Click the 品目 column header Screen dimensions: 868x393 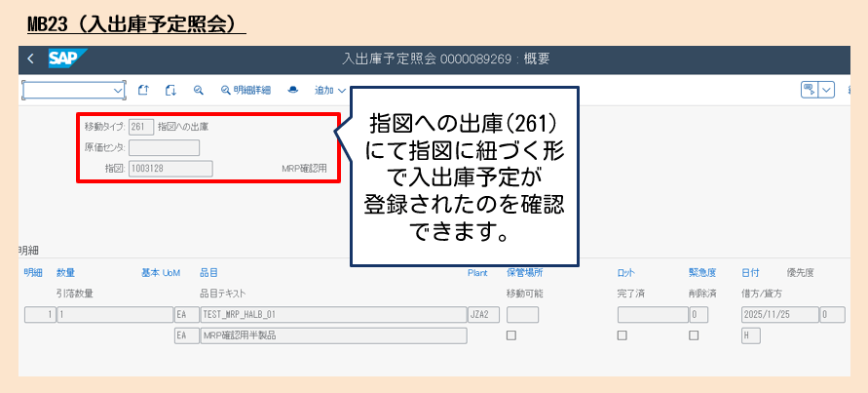[x=208, y=273]
